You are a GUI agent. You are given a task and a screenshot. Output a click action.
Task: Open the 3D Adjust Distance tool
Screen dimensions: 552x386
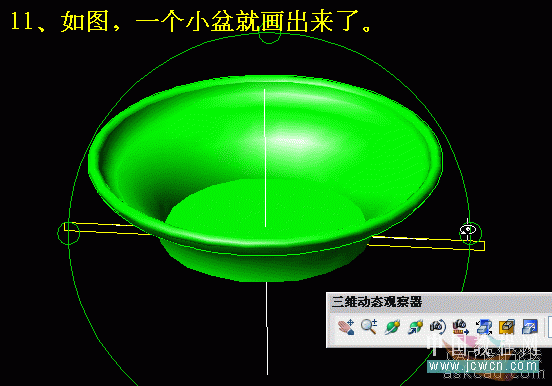(x=460, y=327)
